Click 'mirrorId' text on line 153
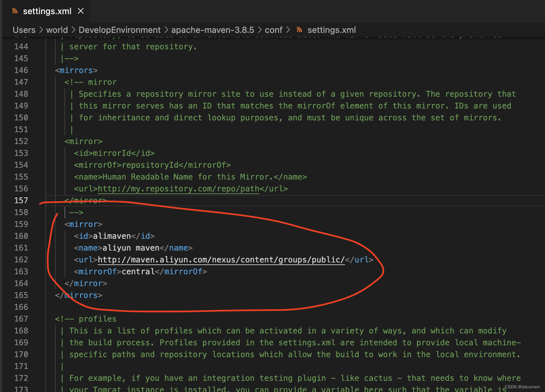This screenshot has height=392, width=545. click(x=112, y=153)
